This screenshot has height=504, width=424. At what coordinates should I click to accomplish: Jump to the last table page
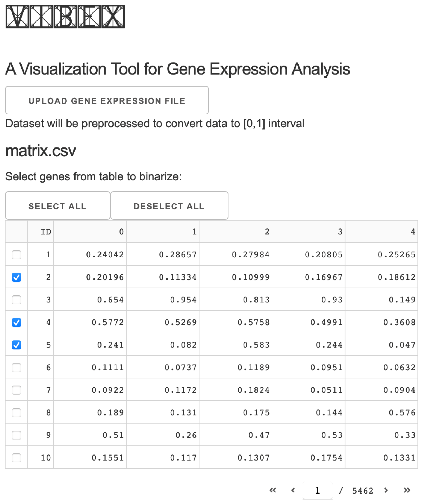(407, 490)
